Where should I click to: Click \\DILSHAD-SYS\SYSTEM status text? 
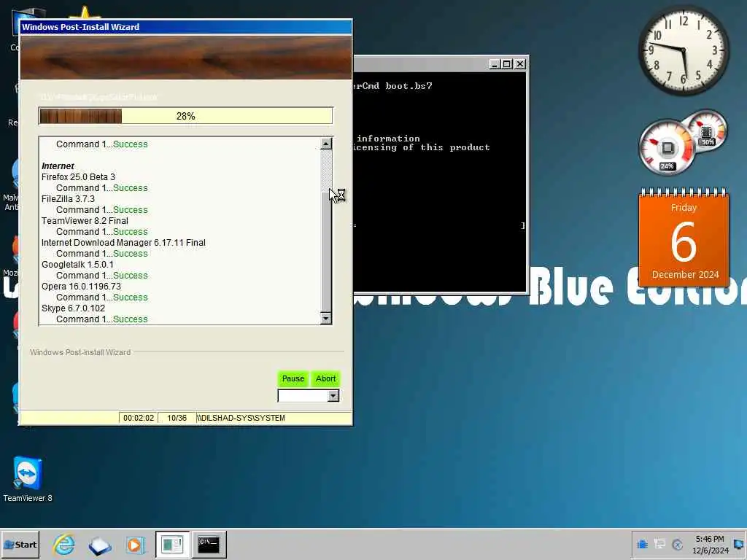[x=241, y=418]
